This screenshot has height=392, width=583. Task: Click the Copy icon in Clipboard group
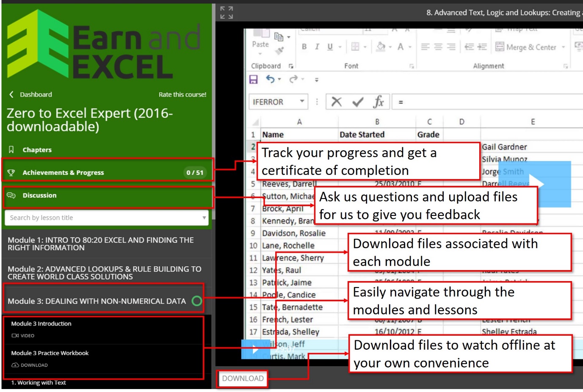point(278,37)
